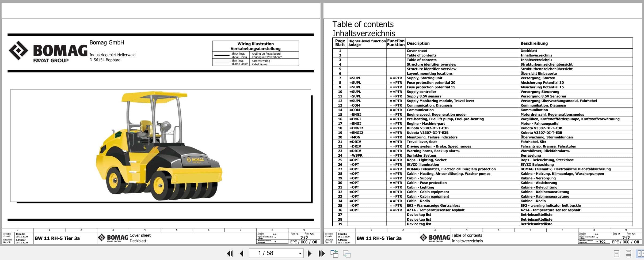Click the previous view navigation icon
The width and height of the screenshot is (644, 260).
334,253
